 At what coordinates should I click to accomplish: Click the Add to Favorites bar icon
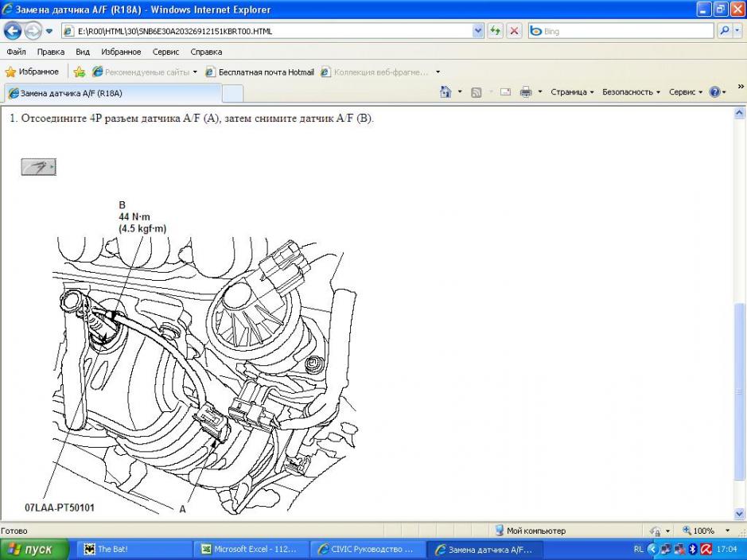[x=80, y=72]
